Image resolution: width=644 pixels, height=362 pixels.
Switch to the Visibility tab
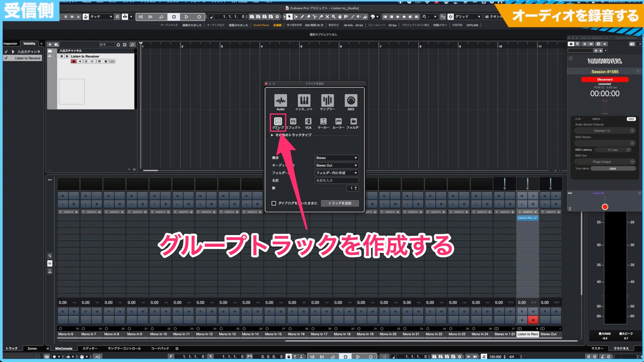click(29, 44)
